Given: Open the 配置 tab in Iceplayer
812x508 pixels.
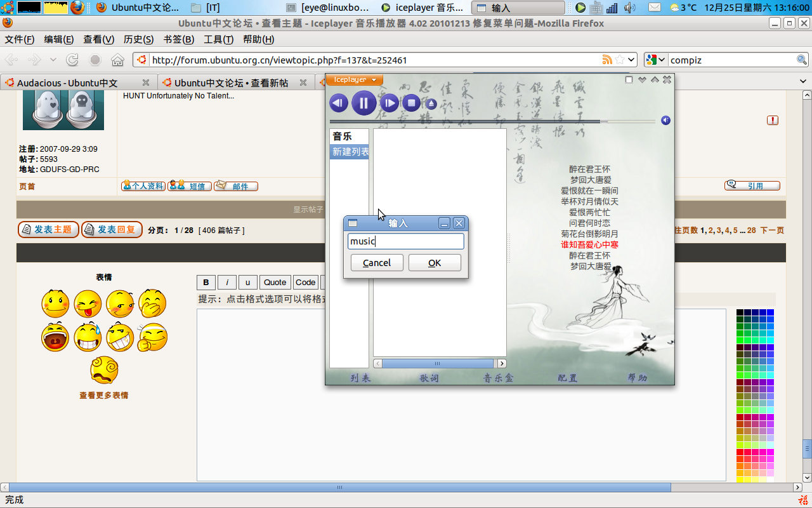Looking at the screenshot, I should click(x=568, y=378).
